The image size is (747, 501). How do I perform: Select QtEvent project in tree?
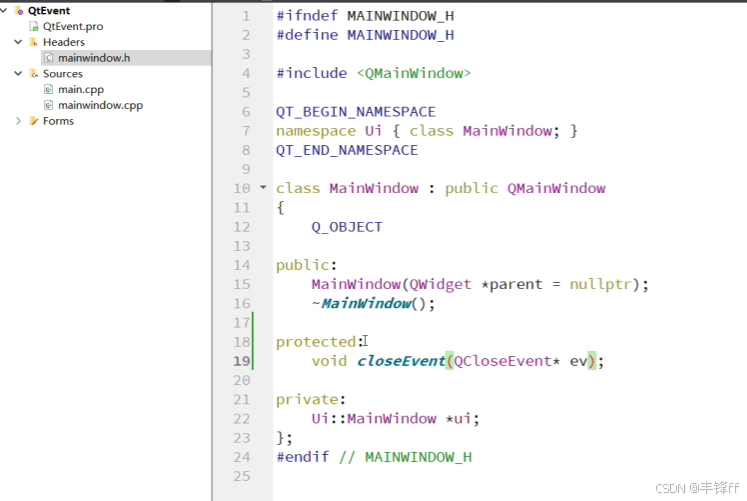click(x=49, y=10)
